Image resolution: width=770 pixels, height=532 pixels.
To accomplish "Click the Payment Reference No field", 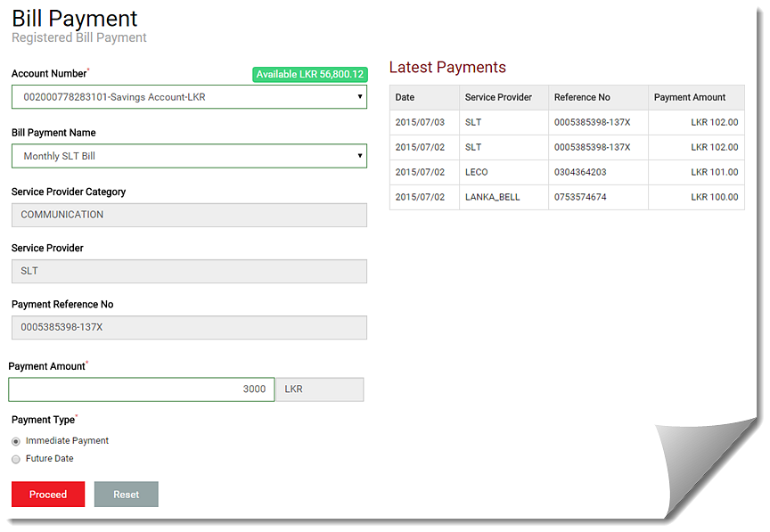I will [x=189, y=327].
